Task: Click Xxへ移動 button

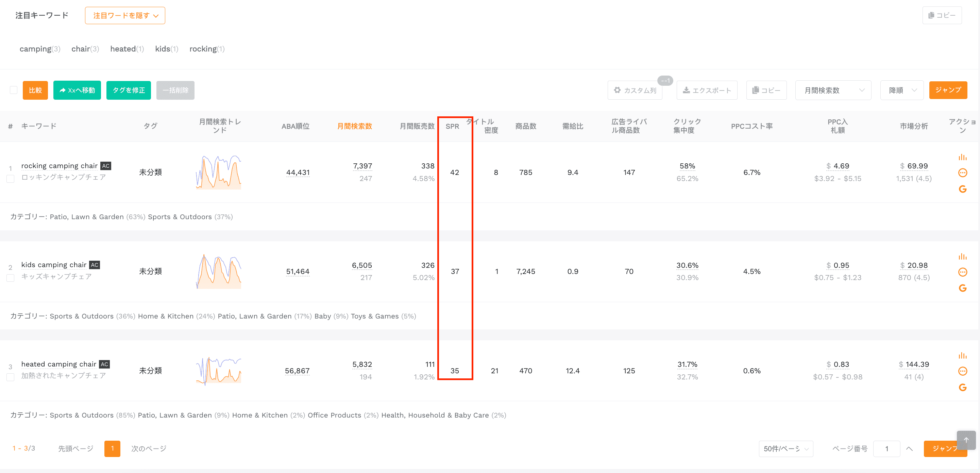Action: (x=77, y=90)
